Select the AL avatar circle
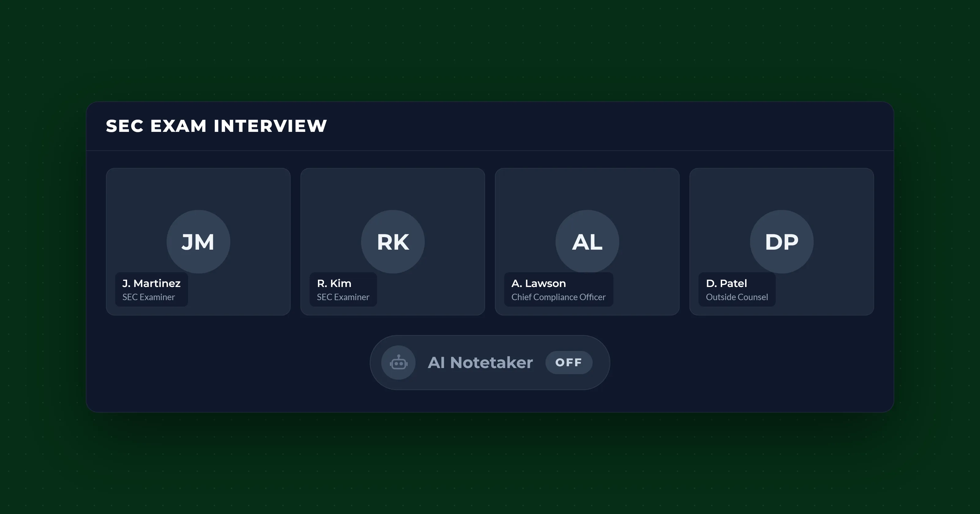 pyautogui.click(x=587, y=242)
